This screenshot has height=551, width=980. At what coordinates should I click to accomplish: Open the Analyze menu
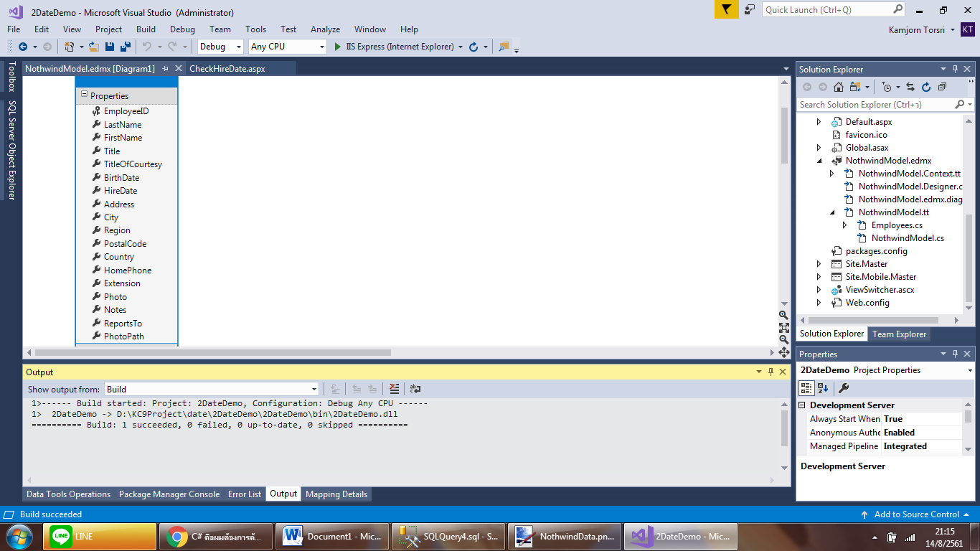pyautogui.click(x=325, y=29)
